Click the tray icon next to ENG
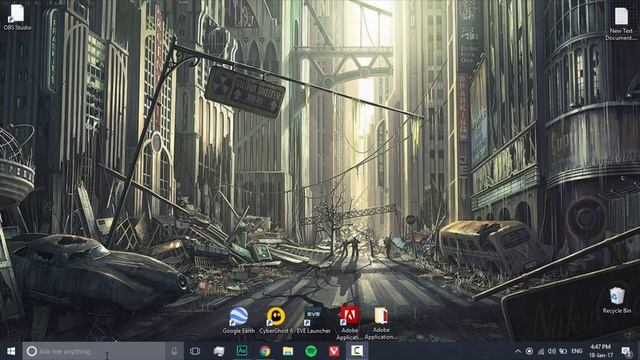This screenshot has height=360, width=640. pos(563,351)
